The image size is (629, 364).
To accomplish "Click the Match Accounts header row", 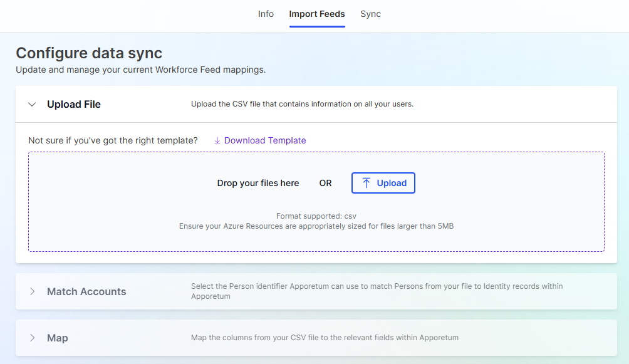I will (x=86, y=291).
